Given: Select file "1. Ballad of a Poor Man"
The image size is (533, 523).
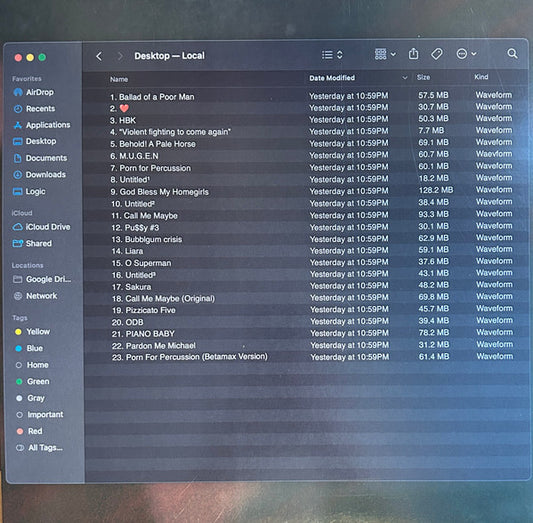Looking at the screenshot, I should pos(152,97).
